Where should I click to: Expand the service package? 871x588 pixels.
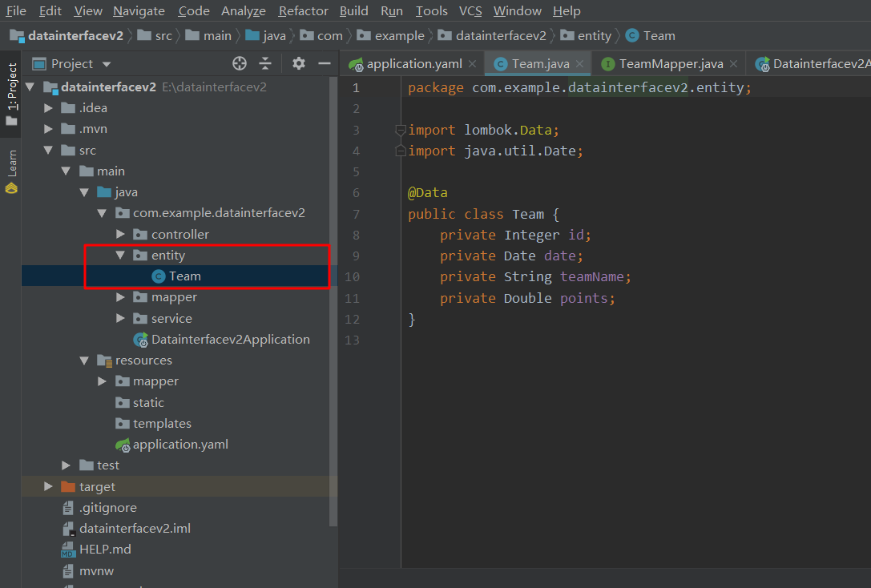tap(120, 319)
